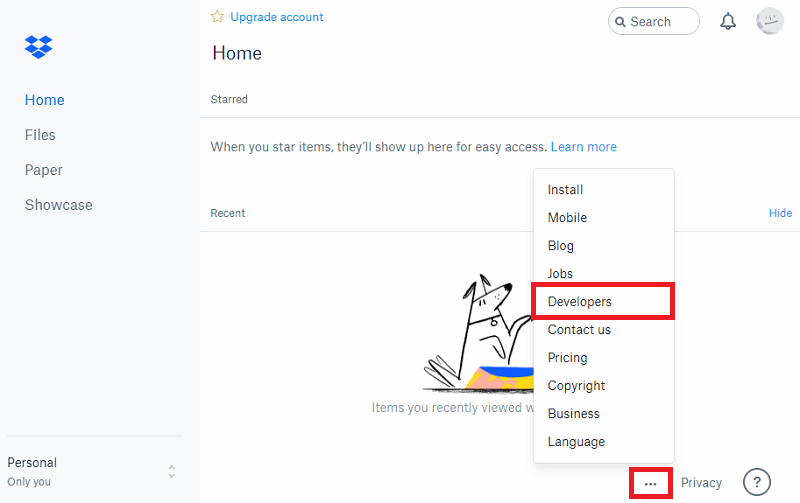Expand the Personal account switcher arrows
The width and height of the screenshot is (800, 503).
[x=172, y=471]
